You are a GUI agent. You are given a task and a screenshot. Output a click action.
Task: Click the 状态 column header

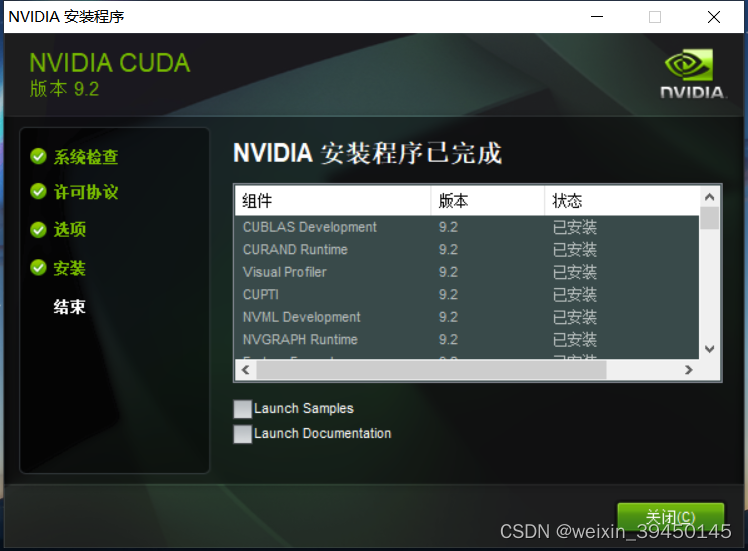pyautogui.click(x=622, y=201)
